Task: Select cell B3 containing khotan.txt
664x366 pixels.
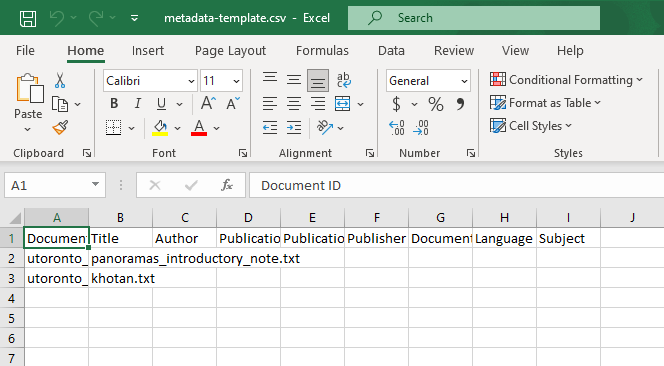Action: 121,278
